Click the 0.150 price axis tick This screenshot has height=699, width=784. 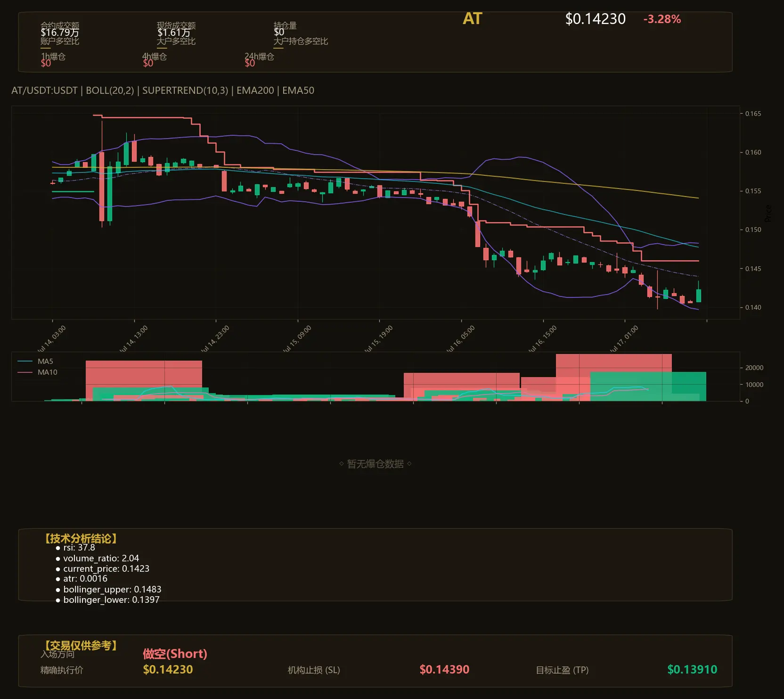pos(753,230)
